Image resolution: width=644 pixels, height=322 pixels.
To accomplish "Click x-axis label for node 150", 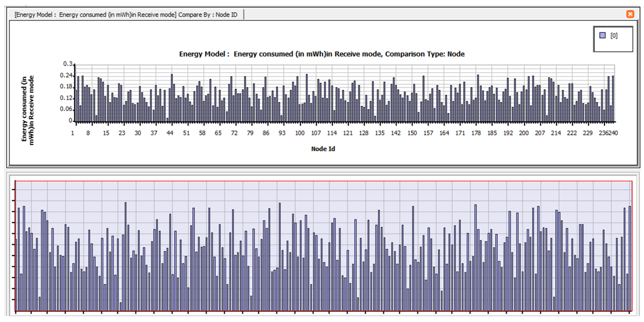I will 412,133.
